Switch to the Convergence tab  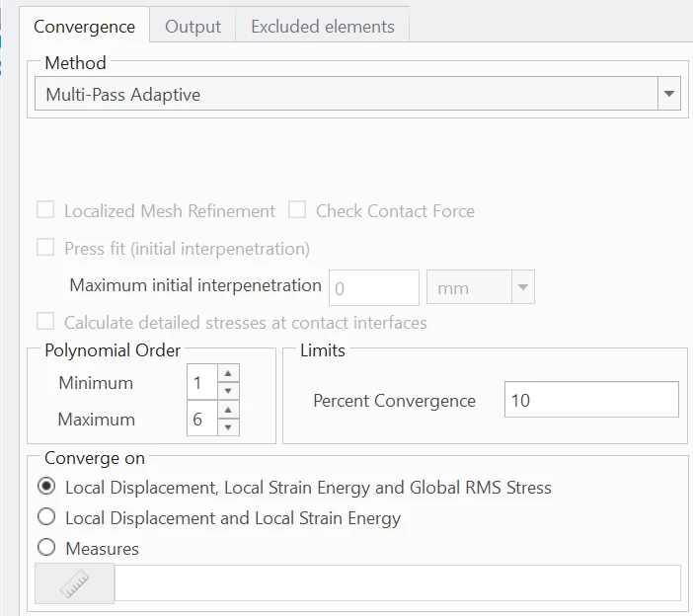[84, 26]
